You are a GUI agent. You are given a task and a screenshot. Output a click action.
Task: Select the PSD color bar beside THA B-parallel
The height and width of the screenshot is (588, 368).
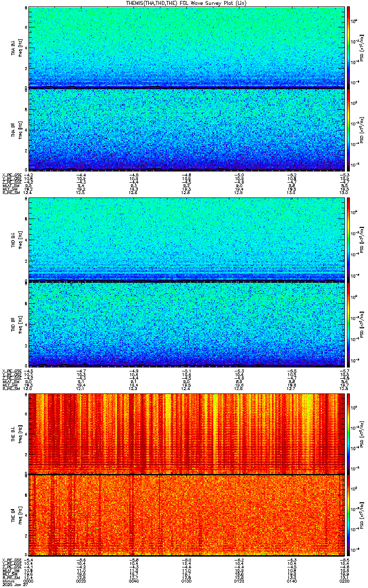349,129
